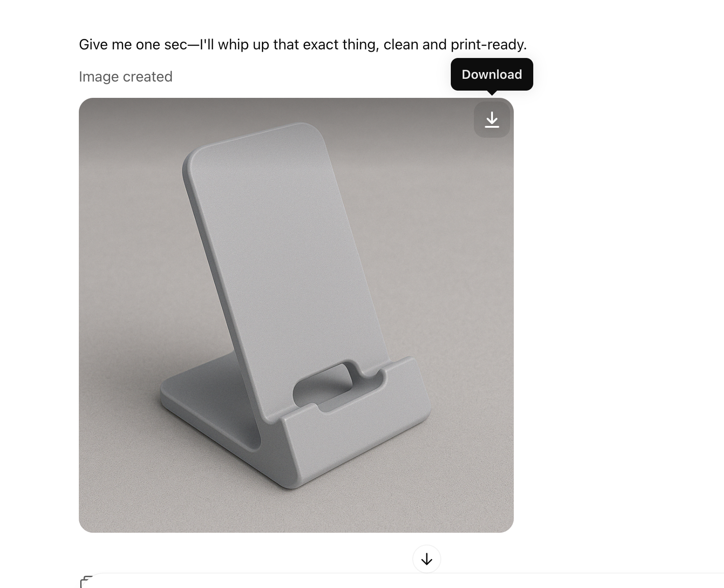This screenshot has width=724, height=588.
Task: Click the assistant's "Give me one sec" message
Action: (303, 44)
